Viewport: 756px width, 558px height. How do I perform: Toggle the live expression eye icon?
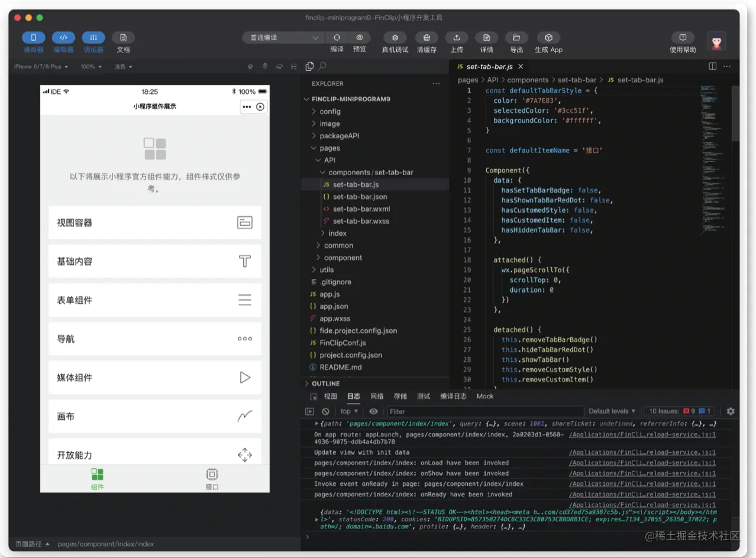373,411
